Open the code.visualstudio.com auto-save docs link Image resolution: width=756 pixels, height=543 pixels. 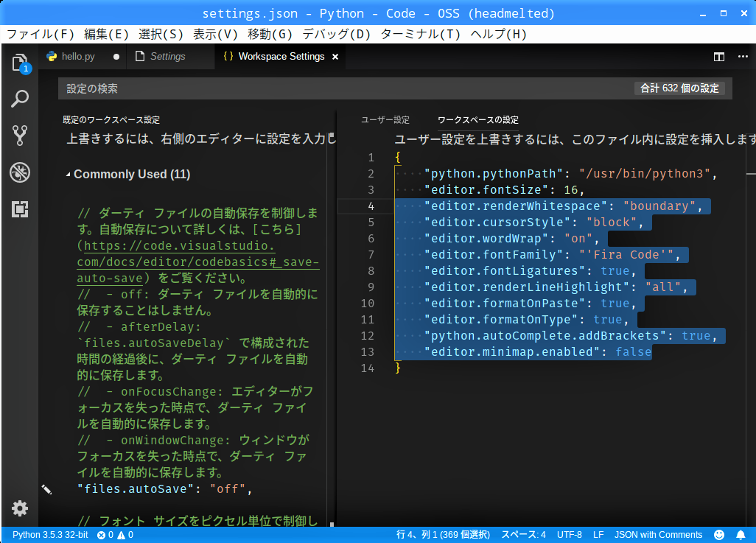(197, 262)
